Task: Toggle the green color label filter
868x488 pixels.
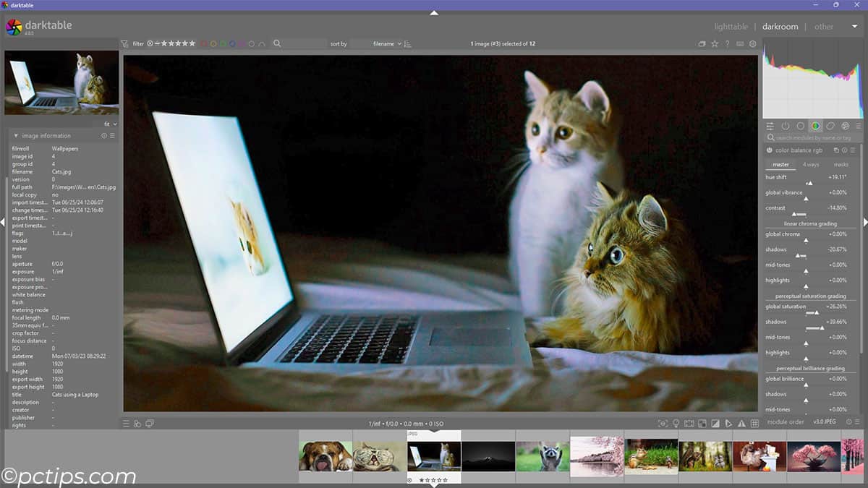Action: tap(223, 43)
